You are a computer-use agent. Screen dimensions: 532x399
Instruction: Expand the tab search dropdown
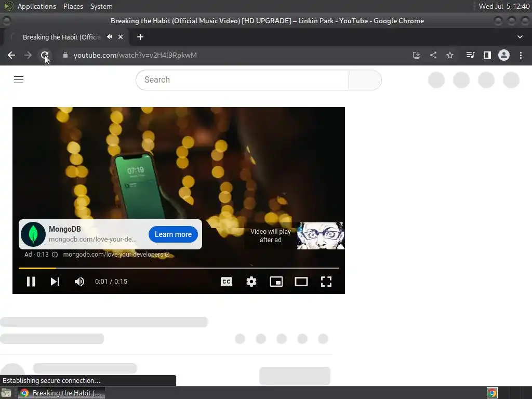[520, 37]
